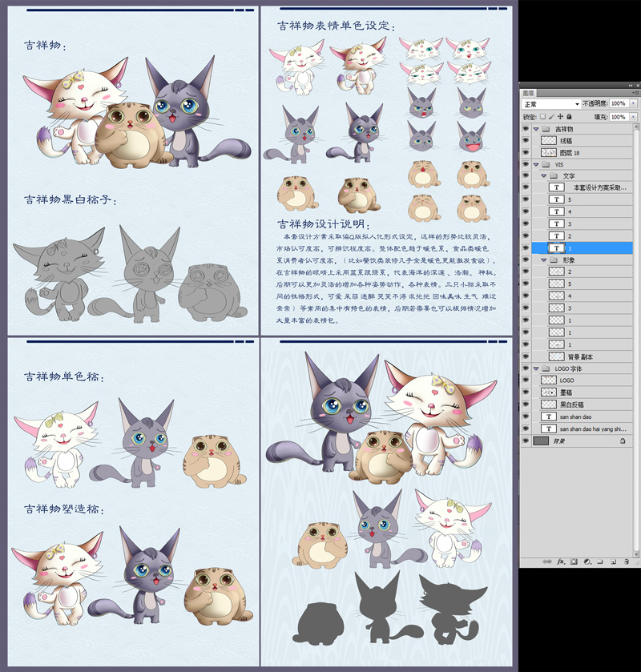The width and height of the screenshot is (641, 672).
Task: Enable lock position move icon
Action: click(560, 117)
